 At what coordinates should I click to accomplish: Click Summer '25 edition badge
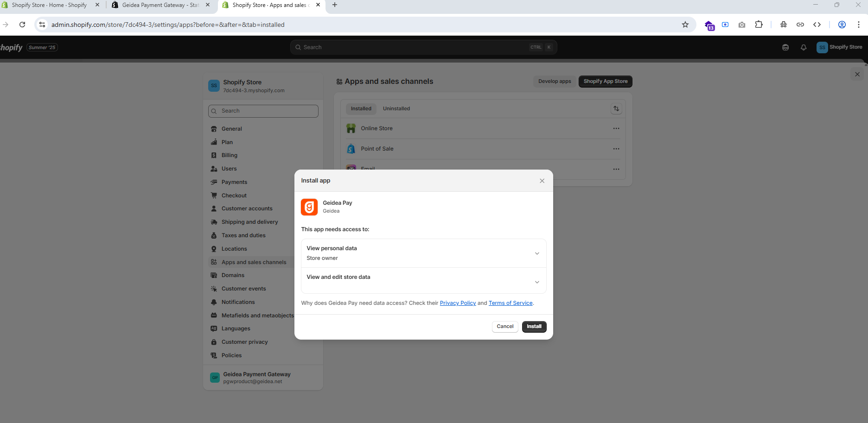(x=42, y=47)
